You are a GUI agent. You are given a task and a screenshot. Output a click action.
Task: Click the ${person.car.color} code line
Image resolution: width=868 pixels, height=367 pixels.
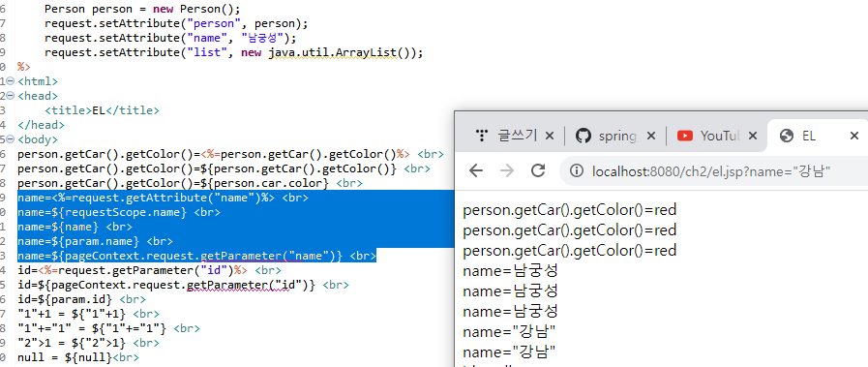point(191,183)
